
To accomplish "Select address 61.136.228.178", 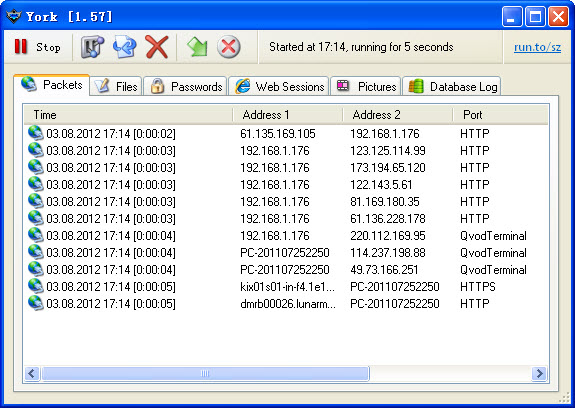I will [388, 218].
